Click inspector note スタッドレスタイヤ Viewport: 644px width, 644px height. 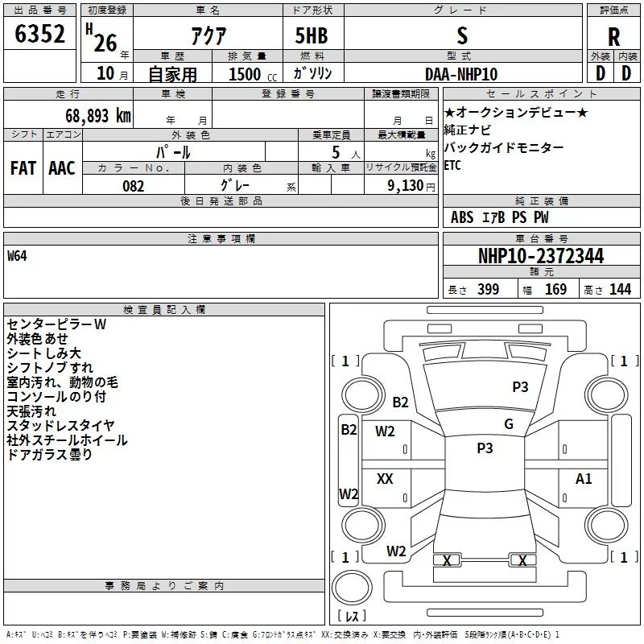[60, 426]
